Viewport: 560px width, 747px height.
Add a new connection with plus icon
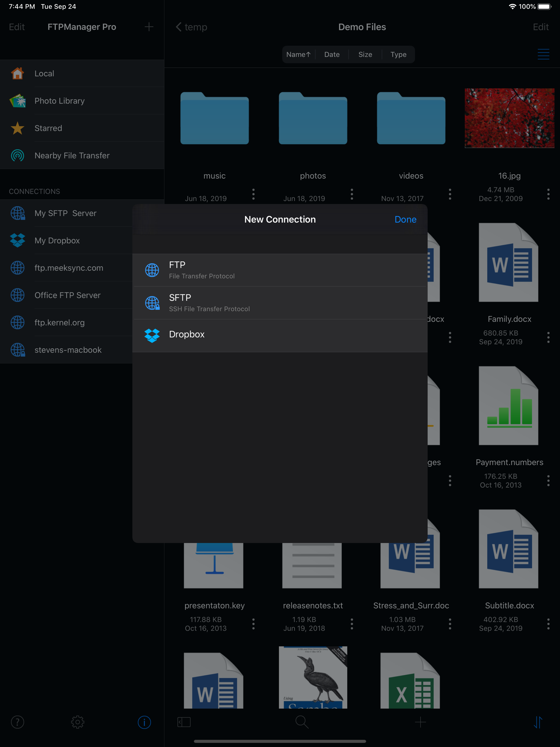[149, 27]
